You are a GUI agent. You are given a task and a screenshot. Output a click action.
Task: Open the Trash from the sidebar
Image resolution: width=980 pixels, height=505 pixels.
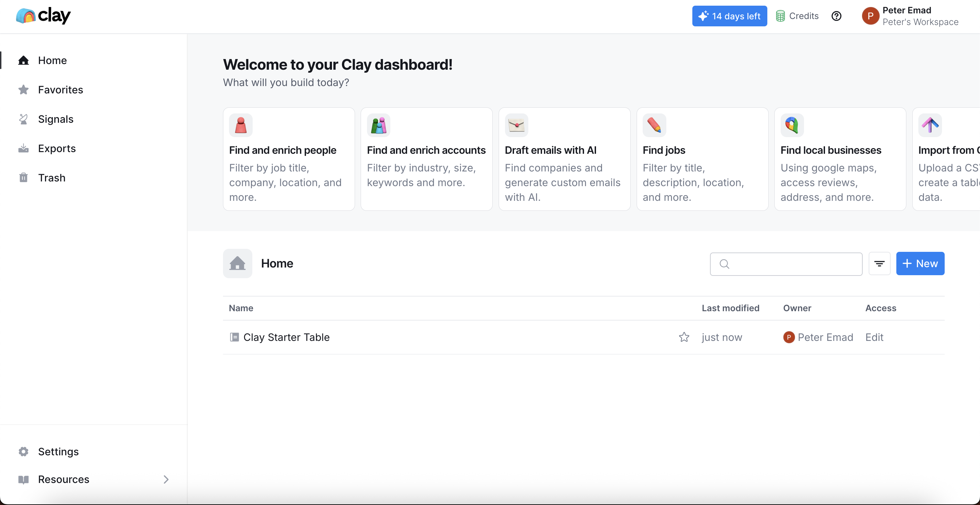24,177
